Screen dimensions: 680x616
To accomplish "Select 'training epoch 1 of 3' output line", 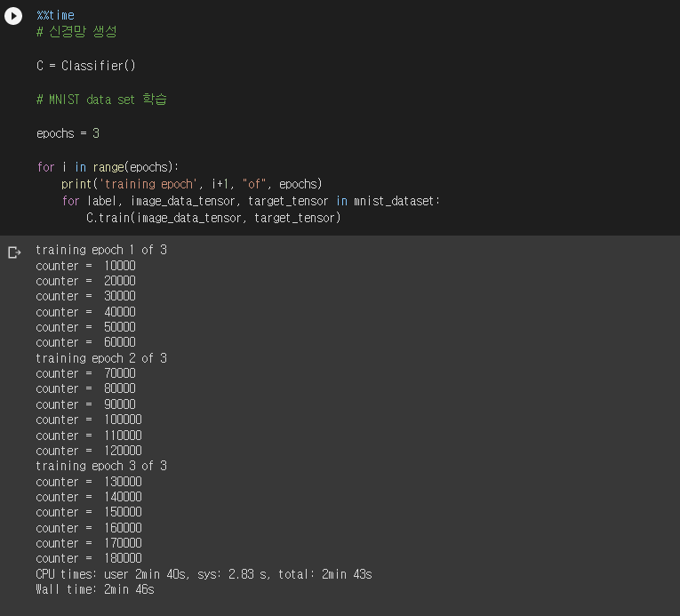I will pyautogui.click(x=101, y=250).
